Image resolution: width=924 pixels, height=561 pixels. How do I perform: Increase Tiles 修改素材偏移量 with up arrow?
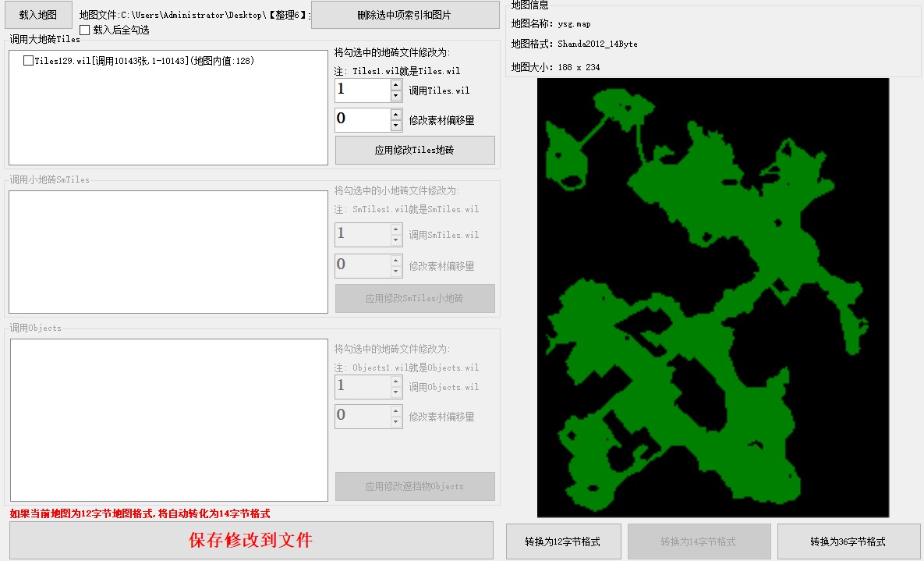coord(396,114)
